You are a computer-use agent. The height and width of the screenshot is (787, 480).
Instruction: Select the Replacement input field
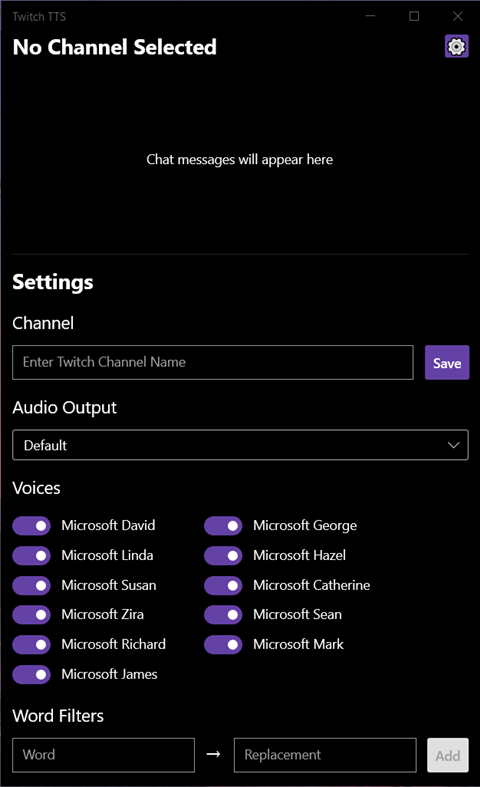coord(325,755)
